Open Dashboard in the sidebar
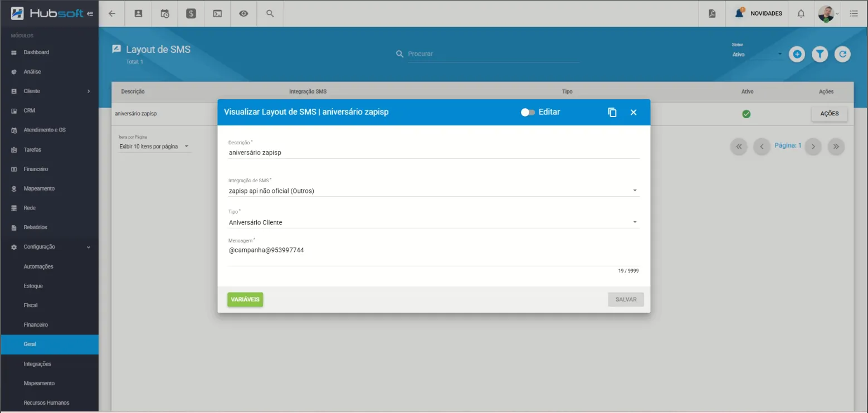This screenshot has height=413, width=868. (x=36, y=52)
